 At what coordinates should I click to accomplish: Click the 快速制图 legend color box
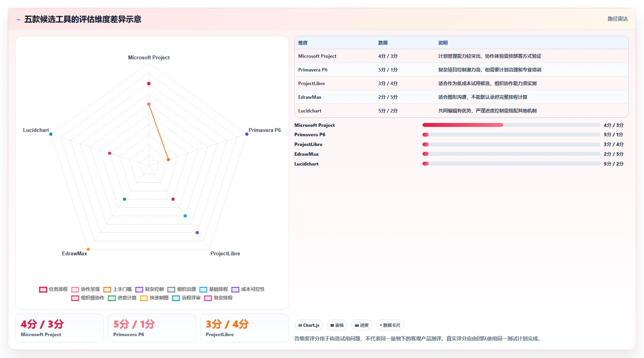point(144,298)
